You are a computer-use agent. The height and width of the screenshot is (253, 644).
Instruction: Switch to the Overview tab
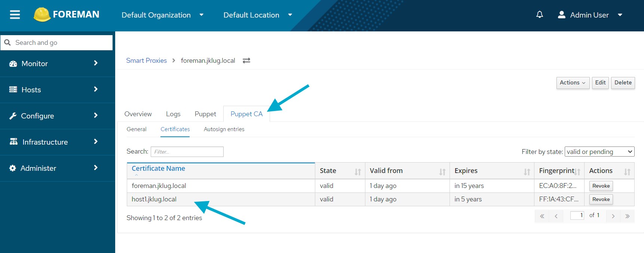tap(138, 114)
